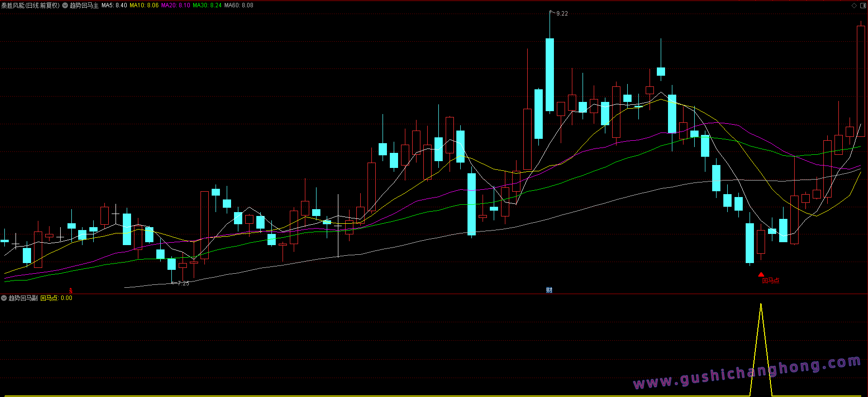868x397 pixels.
Task: Click the diamond icon at top right
Action: point(854,5)
